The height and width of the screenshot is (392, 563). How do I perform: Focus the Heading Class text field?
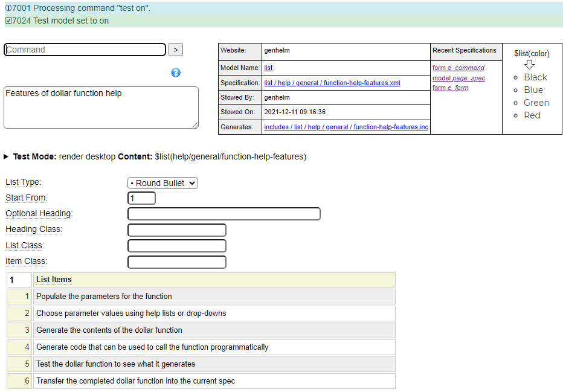(177, 230)
